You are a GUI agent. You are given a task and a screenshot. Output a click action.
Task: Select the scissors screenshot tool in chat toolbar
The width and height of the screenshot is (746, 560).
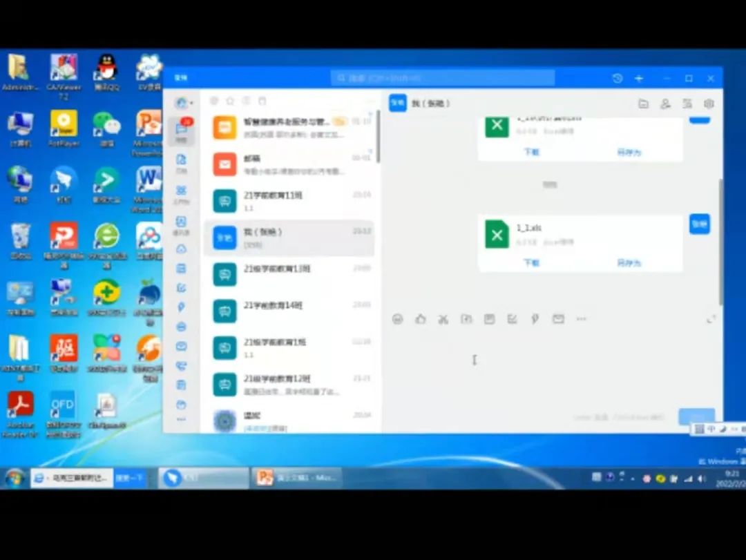click(443, 319)
